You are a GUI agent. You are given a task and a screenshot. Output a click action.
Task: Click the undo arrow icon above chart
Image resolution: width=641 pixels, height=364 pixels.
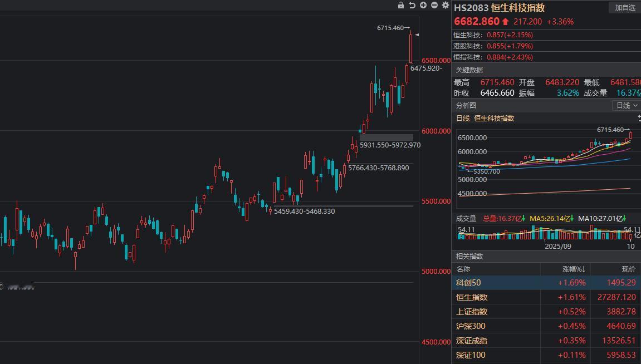(x=412, y=5)
